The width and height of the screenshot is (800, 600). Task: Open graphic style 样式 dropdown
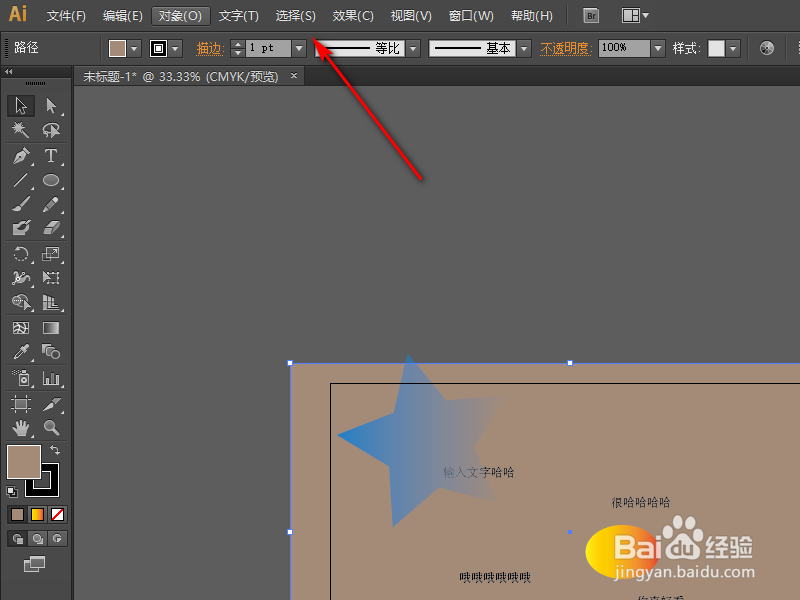click(733, 49)
